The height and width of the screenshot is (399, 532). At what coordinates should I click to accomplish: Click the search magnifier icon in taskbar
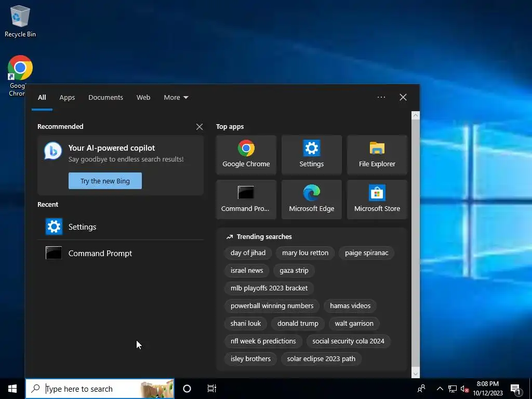(x=35, y=389)
